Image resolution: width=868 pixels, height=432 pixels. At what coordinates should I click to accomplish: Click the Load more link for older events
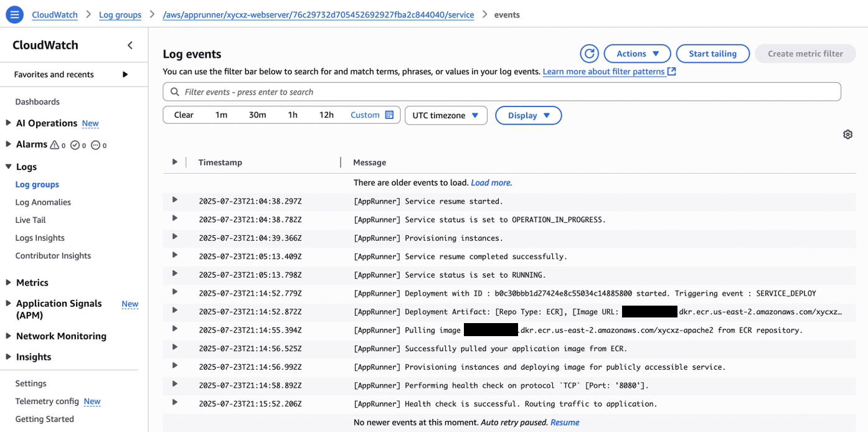(491, 182)
